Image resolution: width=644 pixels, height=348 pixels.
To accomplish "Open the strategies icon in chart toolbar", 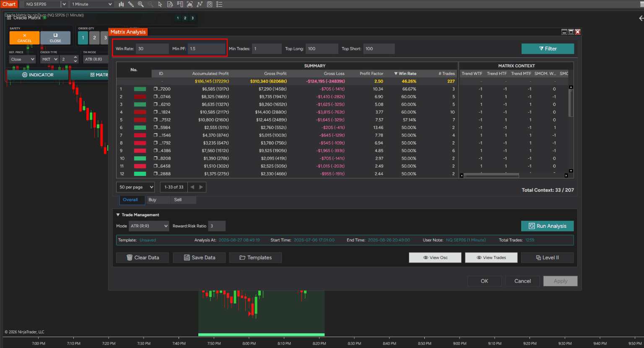I will 200,4.
